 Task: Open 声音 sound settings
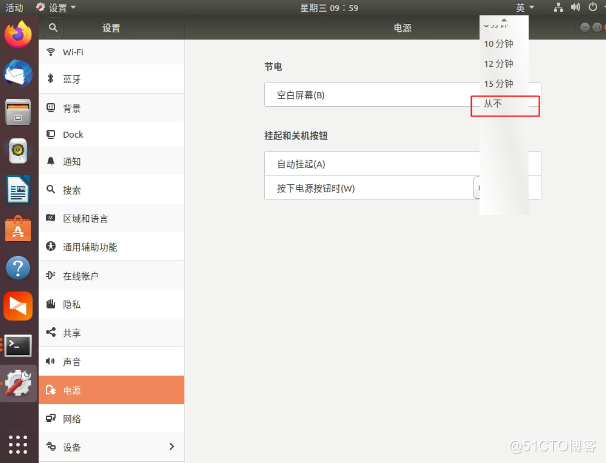tap(111, 361)
